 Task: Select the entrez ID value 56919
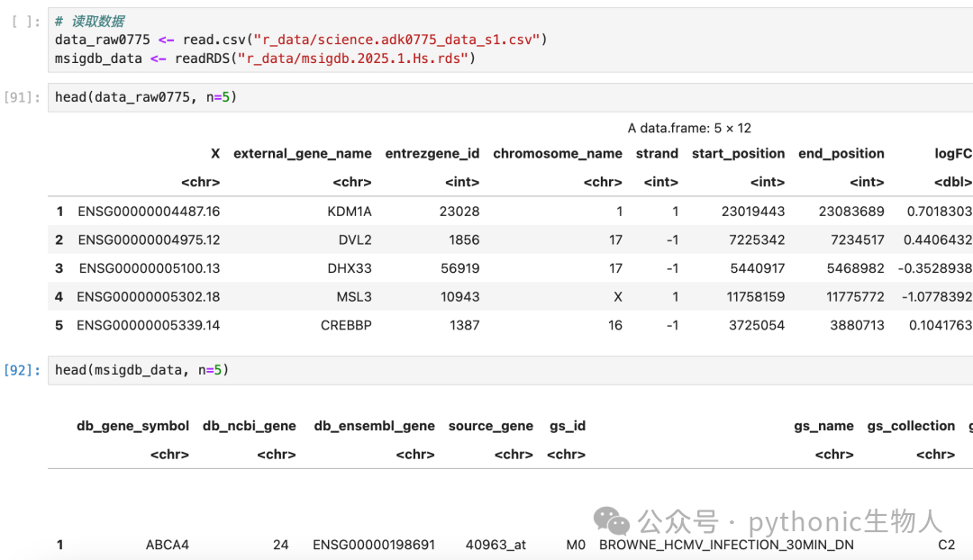pyautogui.click(x=459, y=268)
